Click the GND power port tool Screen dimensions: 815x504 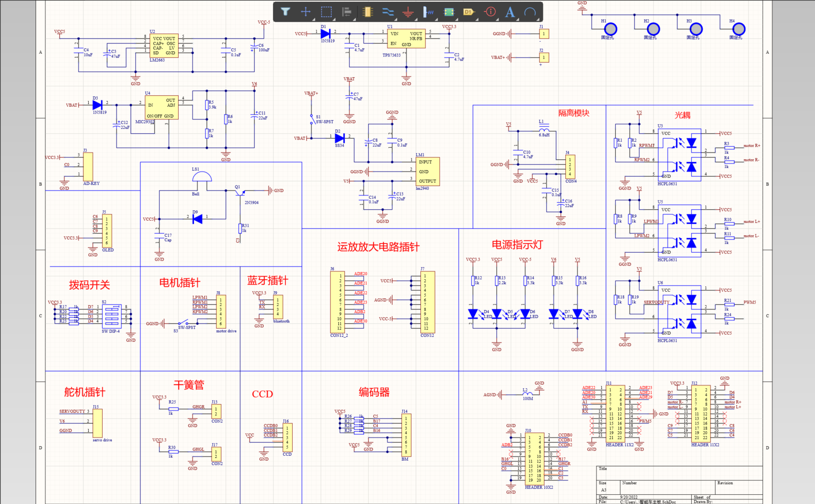click(x=407, y=12)
